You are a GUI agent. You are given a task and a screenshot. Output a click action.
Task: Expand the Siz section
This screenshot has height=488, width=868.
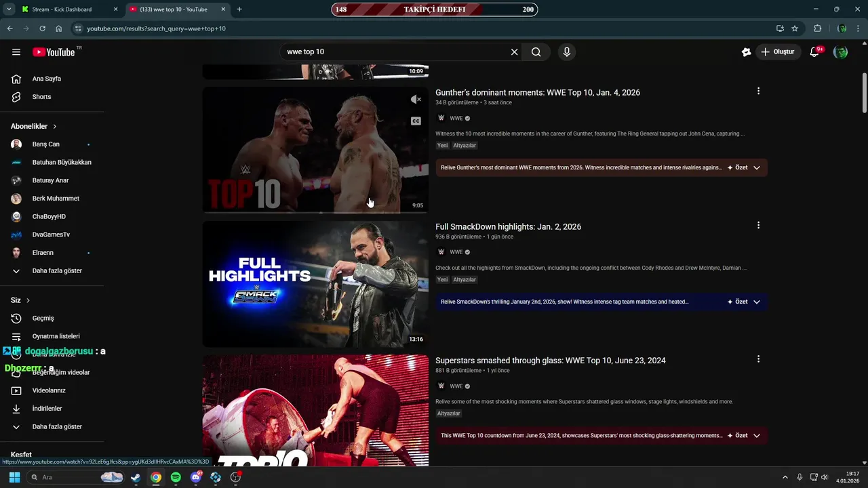pos(20,300)
